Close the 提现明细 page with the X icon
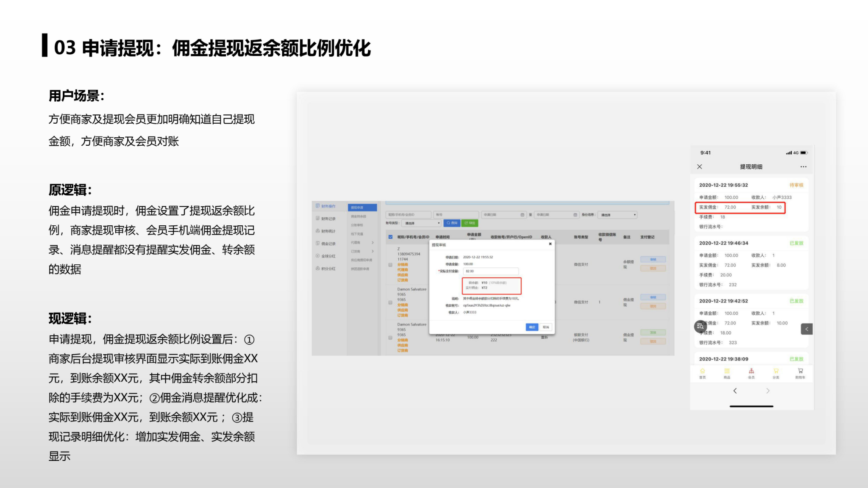This screenshot has height=488, width=868. point(699,167)
